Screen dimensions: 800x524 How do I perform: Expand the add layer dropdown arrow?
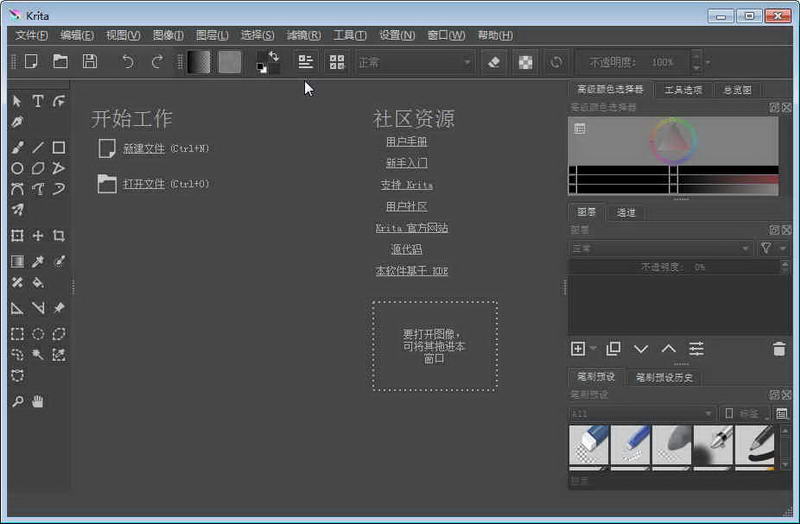click(x=593, y=348)
